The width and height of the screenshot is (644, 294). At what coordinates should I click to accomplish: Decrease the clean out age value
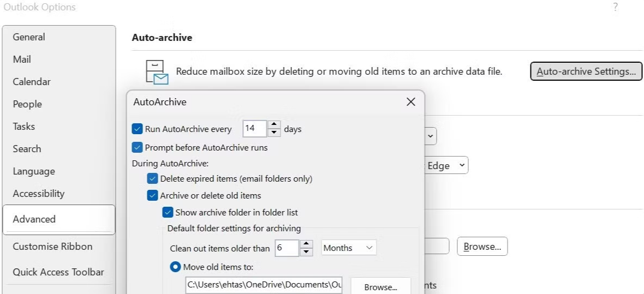[306, 251]
